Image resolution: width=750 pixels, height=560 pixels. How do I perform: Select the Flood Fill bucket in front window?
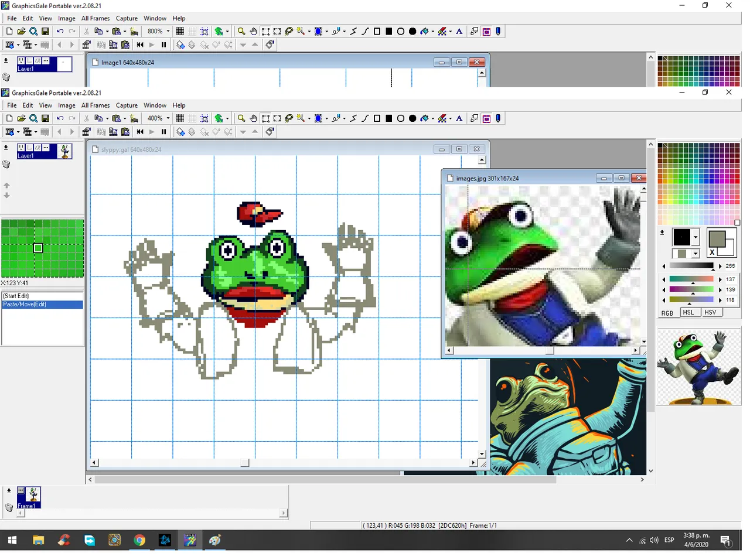coord(425,118)
